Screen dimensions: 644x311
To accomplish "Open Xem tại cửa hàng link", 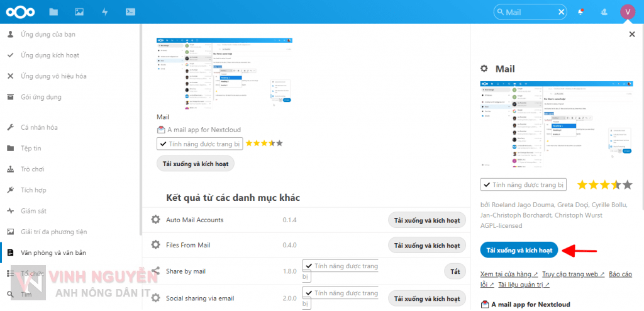I will tap(509, 274).
